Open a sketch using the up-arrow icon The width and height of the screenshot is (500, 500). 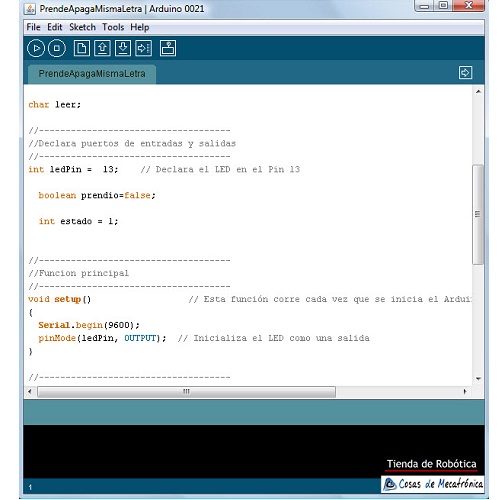(102, 48)
